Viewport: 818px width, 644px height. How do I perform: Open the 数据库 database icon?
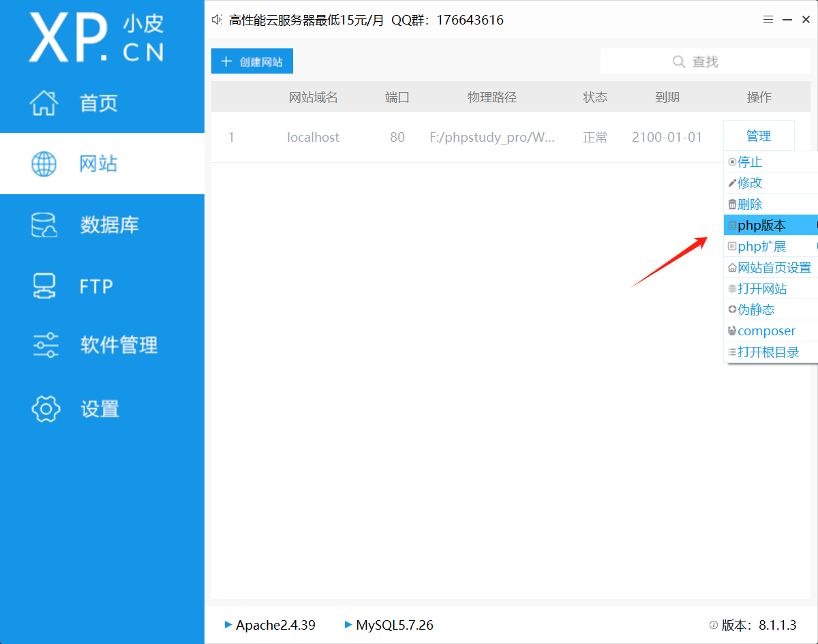point(44,225)
